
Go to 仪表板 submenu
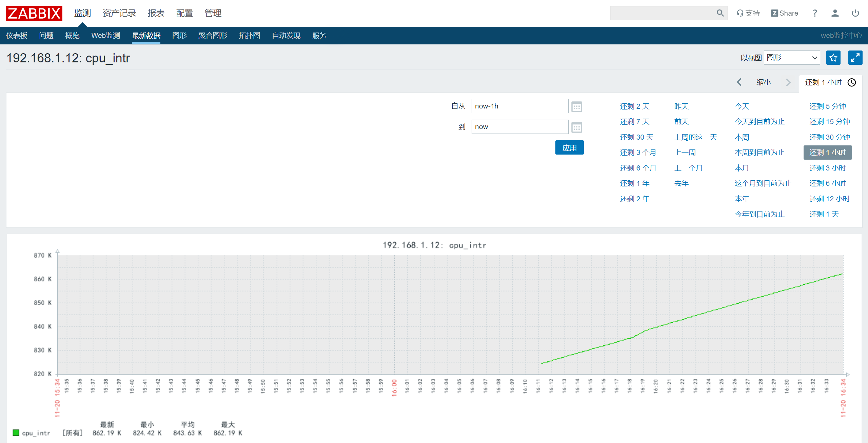(x=17, y=36)
